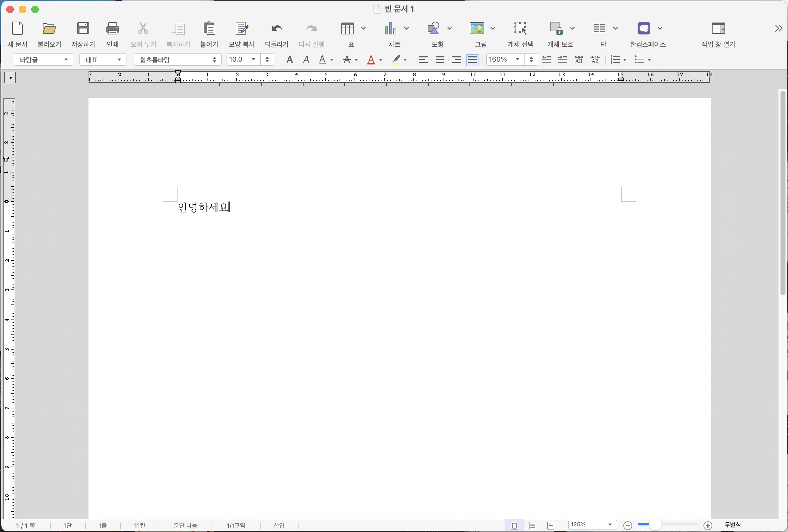
Task: Click the Paste (붙이기) icon
Action: click(x=209, y=29)
